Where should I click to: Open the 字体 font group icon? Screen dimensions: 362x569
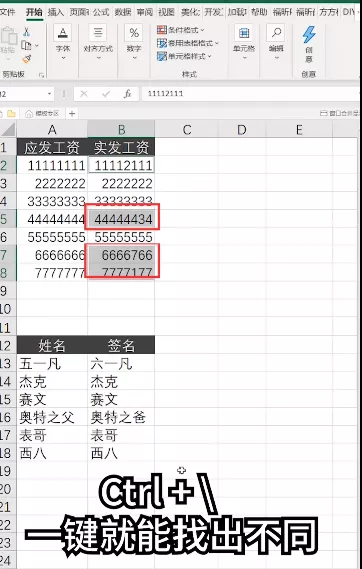click(x=62, y=33)
